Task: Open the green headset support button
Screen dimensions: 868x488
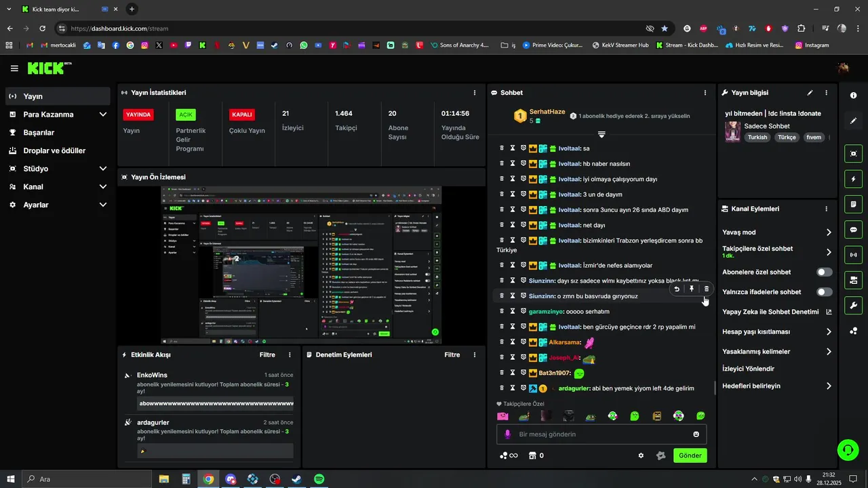Action: tap(847, 449)
